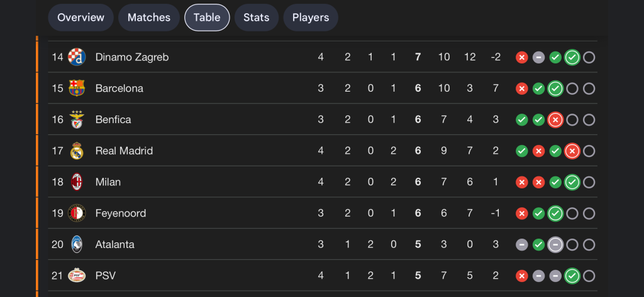Image resolution: width=644 pixels, height=297 pixels.
Task: Click Real Madrid's highlighted red loss indicator
Action: tap(572, 151)
